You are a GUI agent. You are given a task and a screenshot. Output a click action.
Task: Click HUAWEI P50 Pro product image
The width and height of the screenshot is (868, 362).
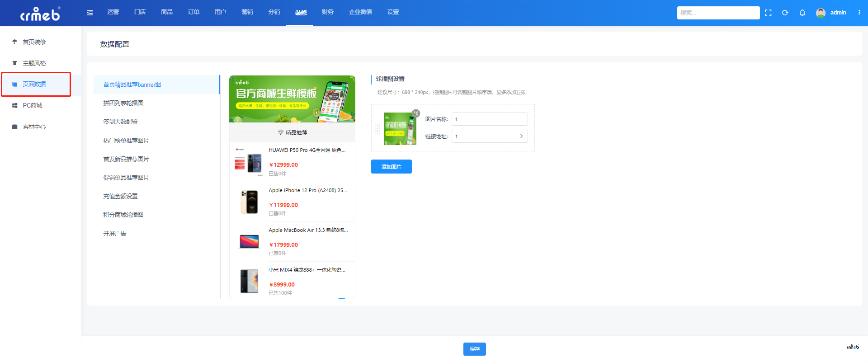point(249,162)
